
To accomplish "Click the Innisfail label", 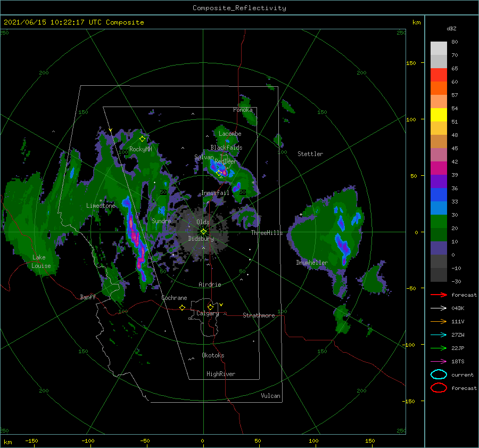I will click(x=215, y=193).
